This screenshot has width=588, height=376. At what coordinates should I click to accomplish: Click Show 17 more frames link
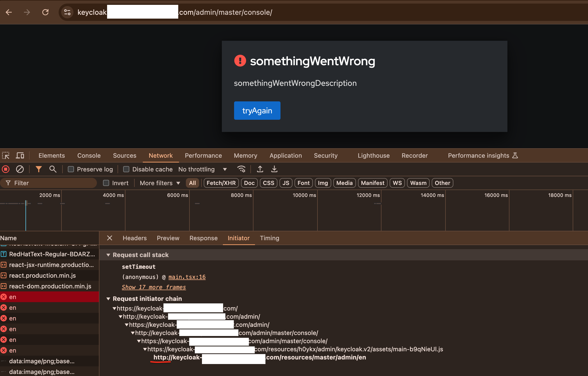pos(154,287)
